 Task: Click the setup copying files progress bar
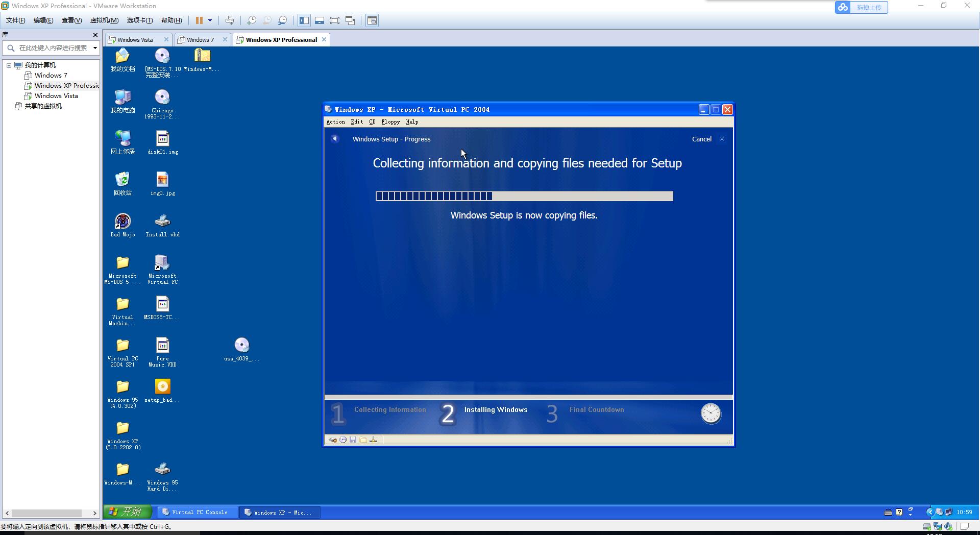(x=524, y=196)
